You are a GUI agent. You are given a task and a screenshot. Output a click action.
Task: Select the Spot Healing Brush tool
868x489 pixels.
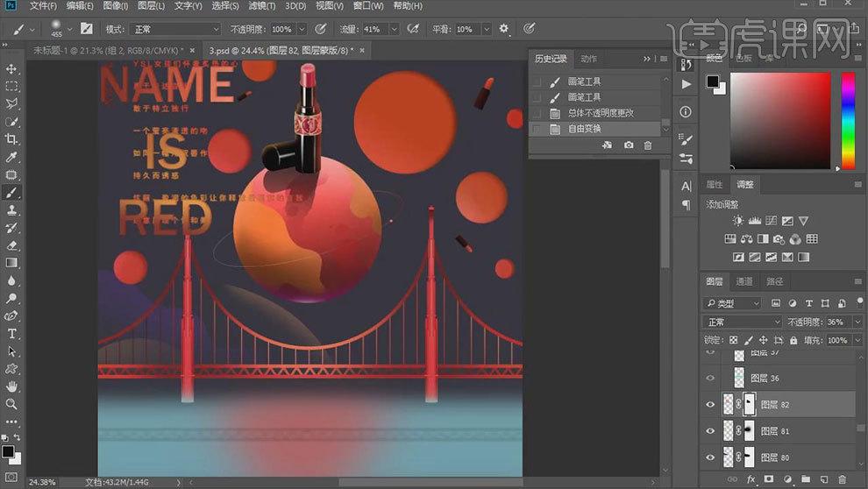pyautogui.click(x=11, y=174)
